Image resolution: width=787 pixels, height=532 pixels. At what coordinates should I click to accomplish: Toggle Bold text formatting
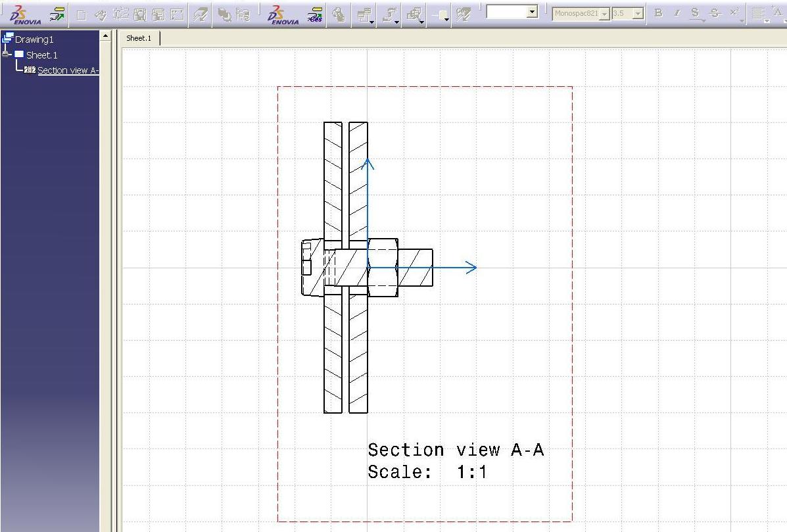659,13
